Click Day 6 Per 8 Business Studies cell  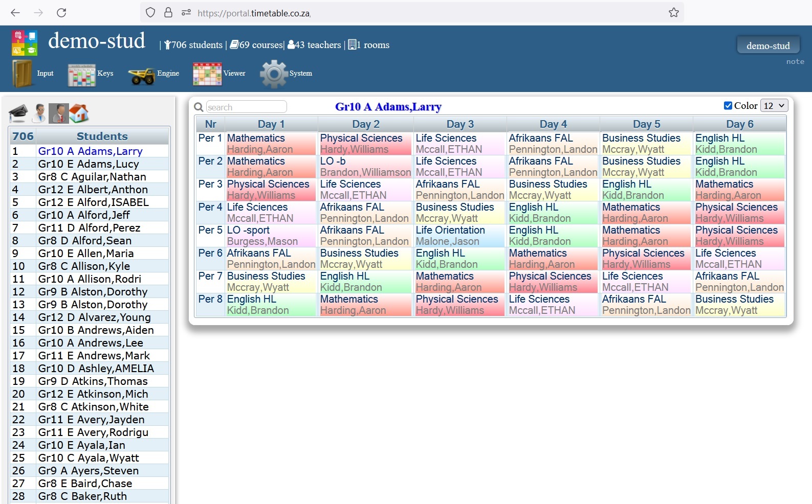pyautogui.click(x=739, y=305)
